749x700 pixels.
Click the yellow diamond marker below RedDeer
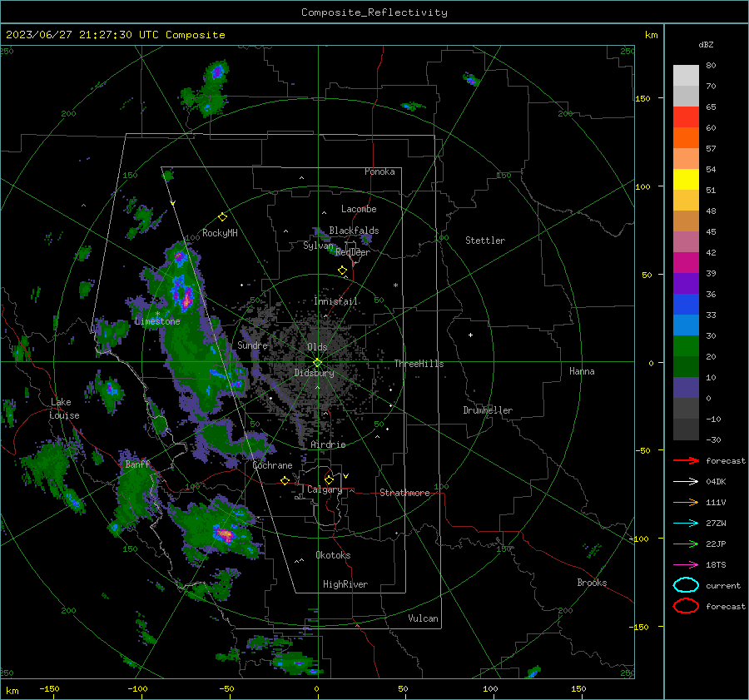tap(342, 271)
